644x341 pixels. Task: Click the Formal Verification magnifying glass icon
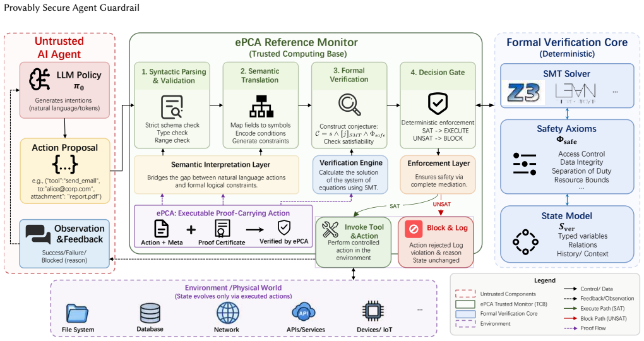[350, 104]
